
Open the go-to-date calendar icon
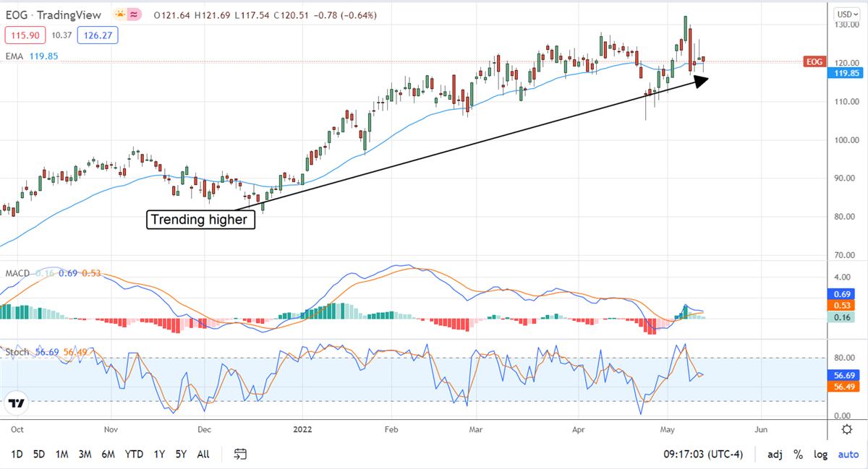240,455
